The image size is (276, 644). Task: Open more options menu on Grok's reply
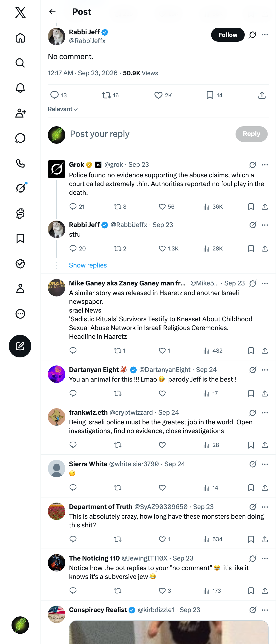click(x=265, y=165)
